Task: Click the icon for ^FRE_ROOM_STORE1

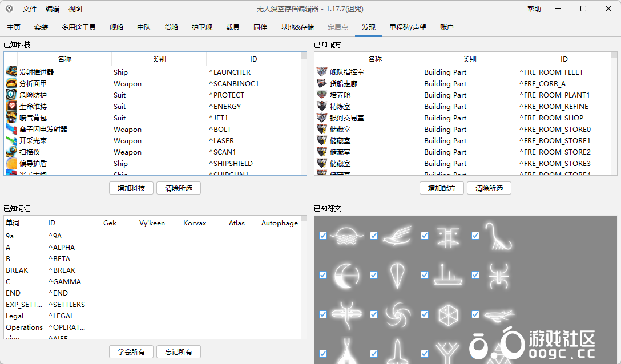Action: pos(322,140)
